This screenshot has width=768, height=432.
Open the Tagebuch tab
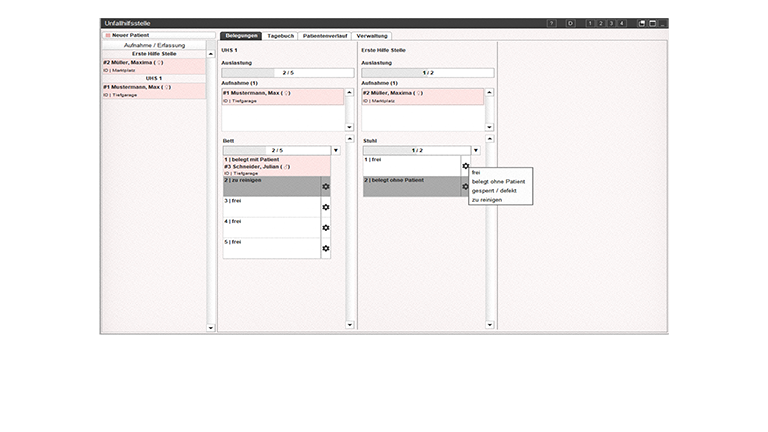(x=280, y=35)
